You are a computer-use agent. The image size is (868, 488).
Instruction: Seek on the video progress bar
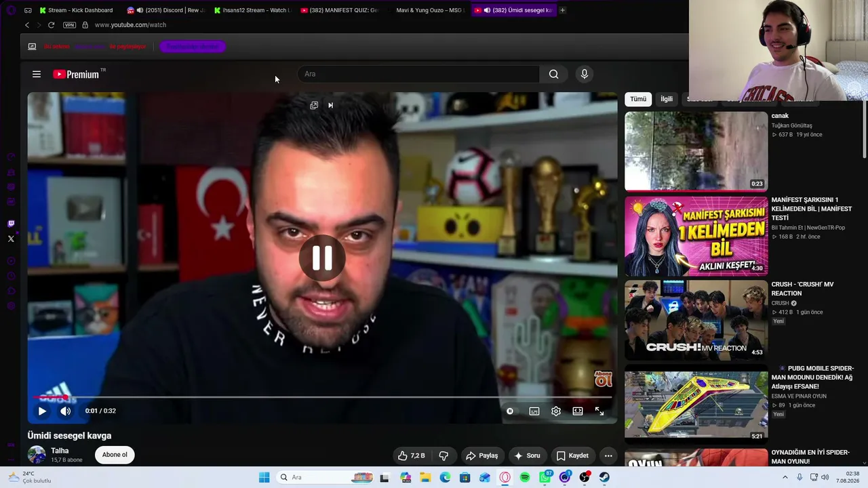[322, 397]
